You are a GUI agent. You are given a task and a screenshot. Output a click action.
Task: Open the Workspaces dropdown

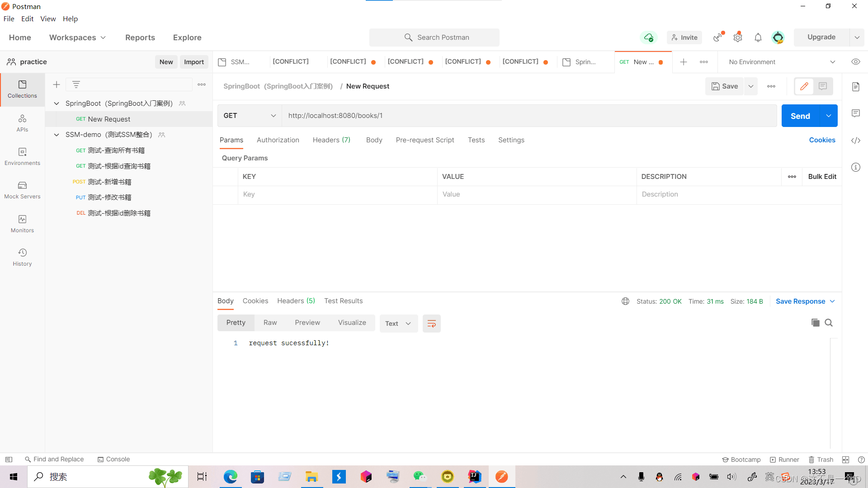click(x=77, y=38)
